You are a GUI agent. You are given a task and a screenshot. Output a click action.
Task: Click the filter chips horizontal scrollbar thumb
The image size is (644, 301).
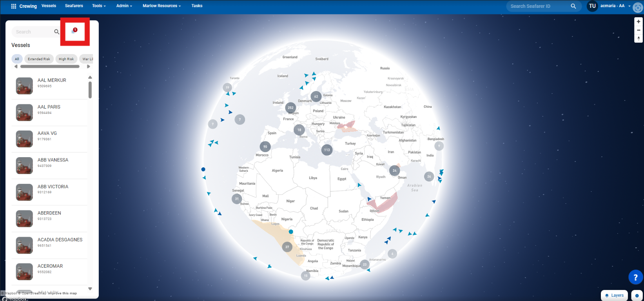pos(50,67)
